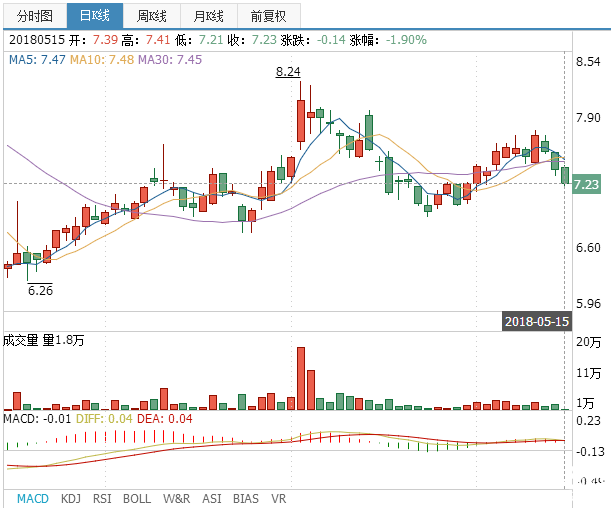
Task: Switch to the RSI indicator
Action: click(102, 499)
